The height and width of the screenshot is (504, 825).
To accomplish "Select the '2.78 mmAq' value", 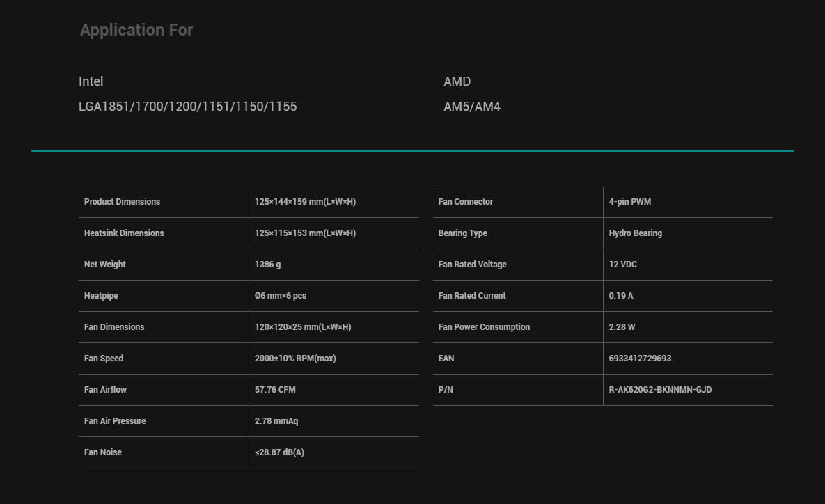I will [276, 421].
